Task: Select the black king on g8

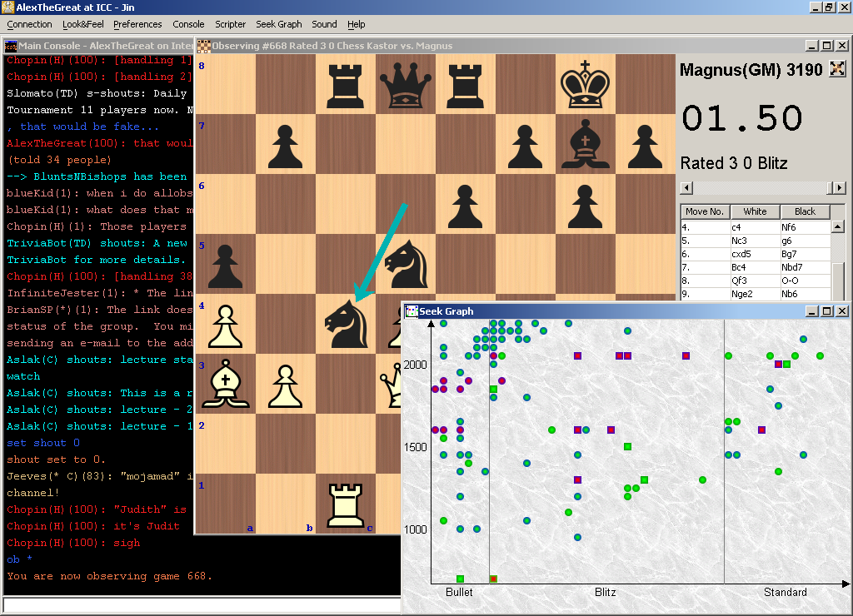Action: [x=586, y=84]
